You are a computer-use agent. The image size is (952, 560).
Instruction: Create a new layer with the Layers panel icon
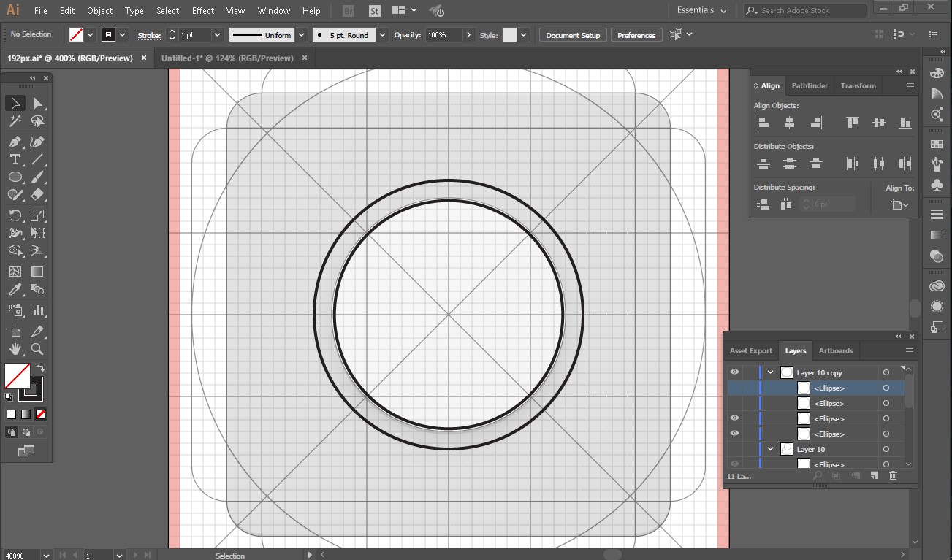874,475
